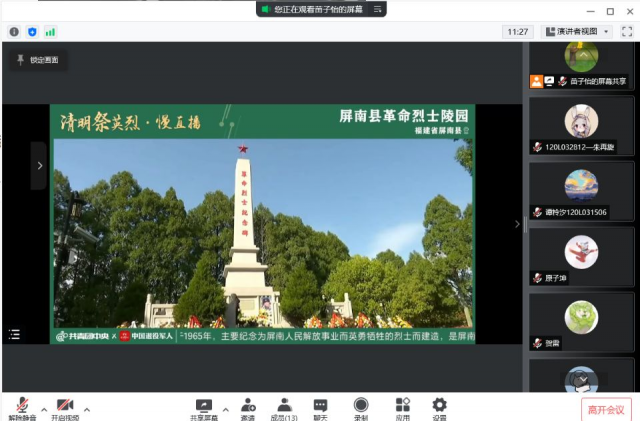This screenshot has width=640, height=421.
Task: Click the blue security shield icon
Action: 32,32
